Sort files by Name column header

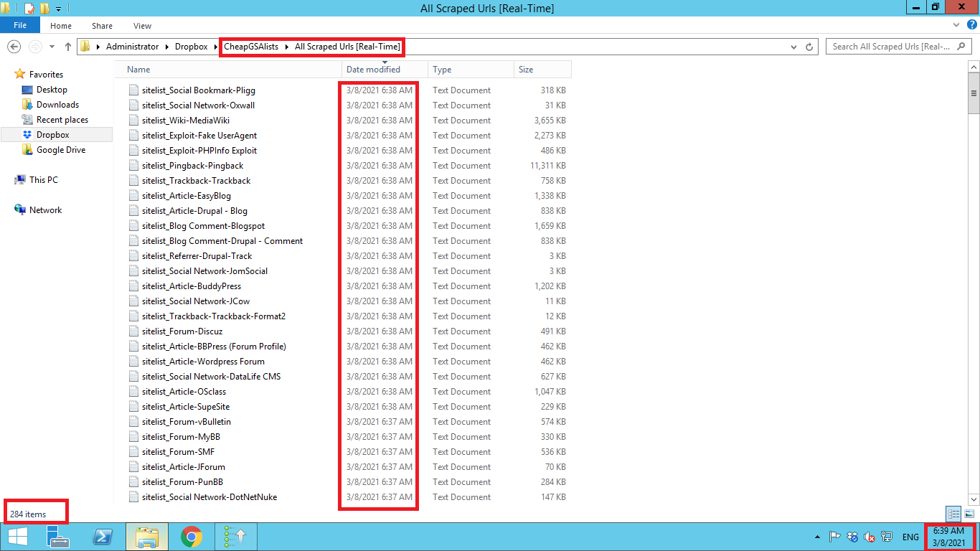(x=227, y=70)
